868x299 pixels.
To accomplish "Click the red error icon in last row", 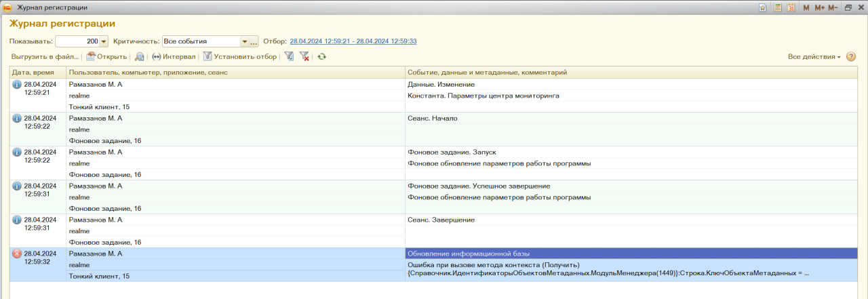I will coord(17,254).
